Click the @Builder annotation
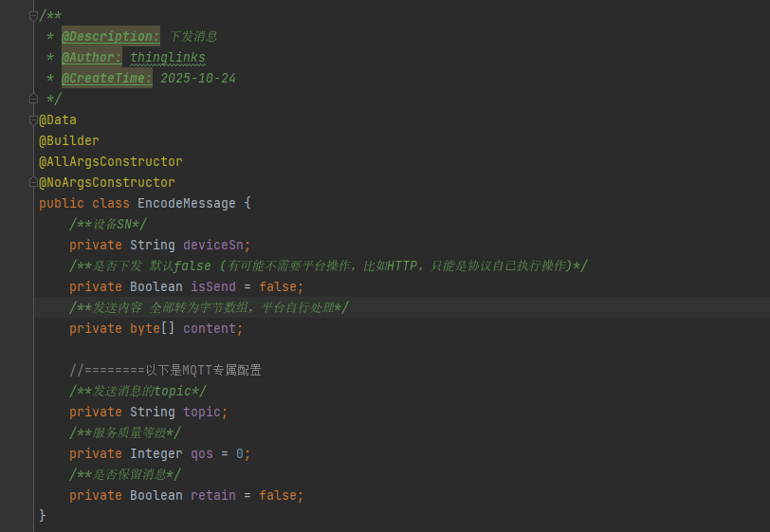 click(68, 140)
